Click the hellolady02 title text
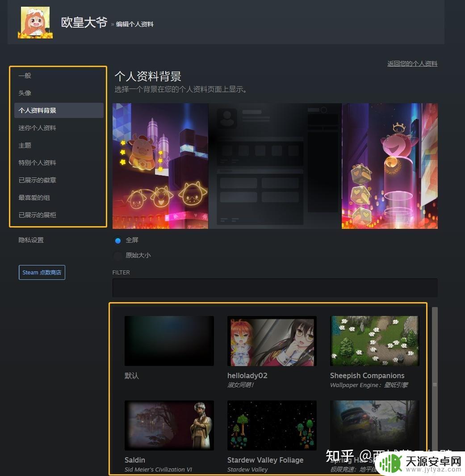465x476 pixels. 247,375
